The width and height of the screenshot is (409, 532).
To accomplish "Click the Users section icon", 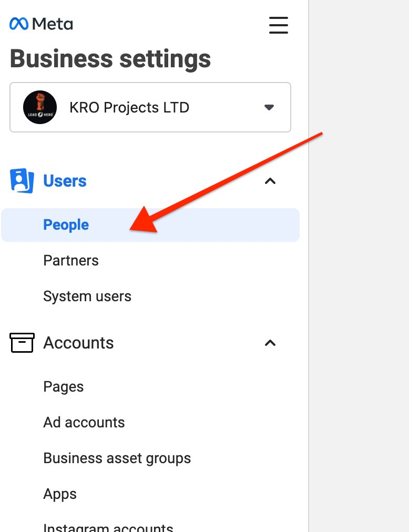I will pos(22,181).
